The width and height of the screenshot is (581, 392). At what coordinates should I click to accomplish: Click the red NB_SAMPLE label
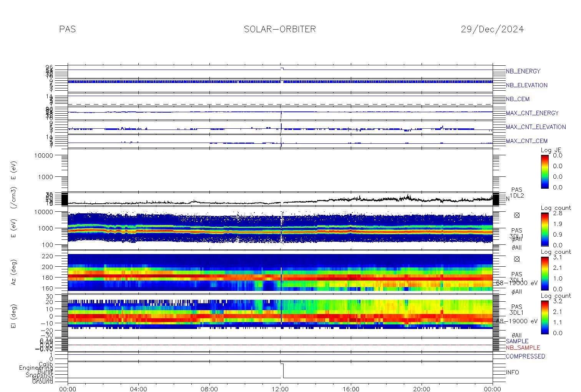(x=523, y=348)
